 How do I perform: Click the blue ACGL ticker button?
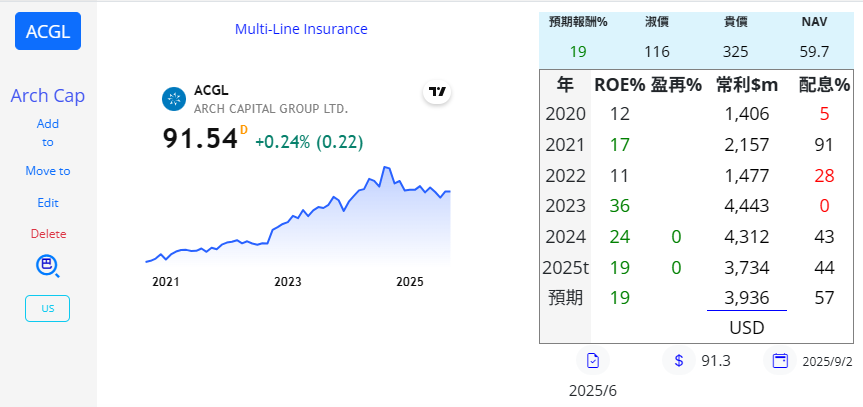48,31
